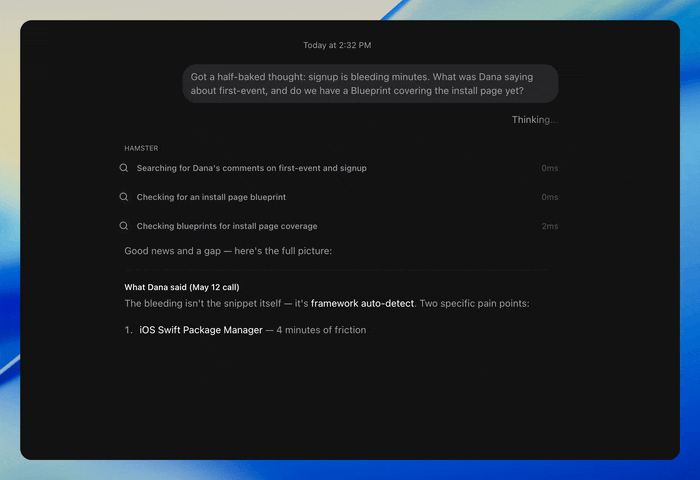Click the HAMSTER sender label
Viewport: 700px width, 480px height.
point(141,148)
